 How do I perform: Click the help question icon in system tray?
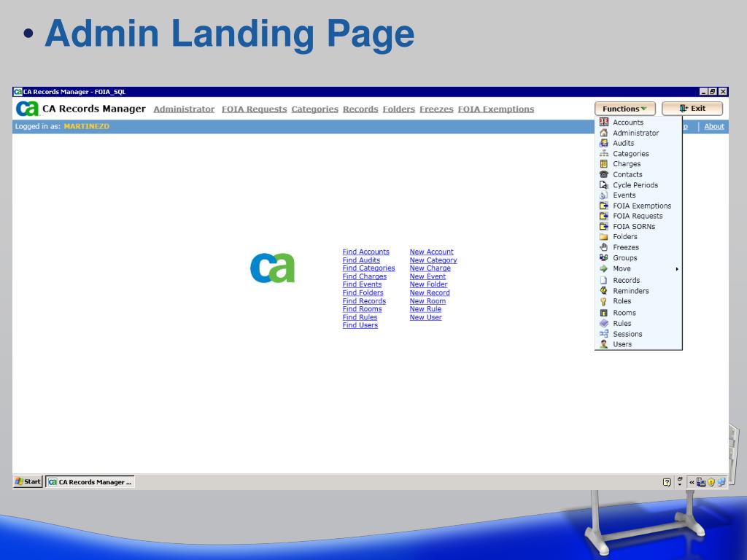(x=667, y=482)
